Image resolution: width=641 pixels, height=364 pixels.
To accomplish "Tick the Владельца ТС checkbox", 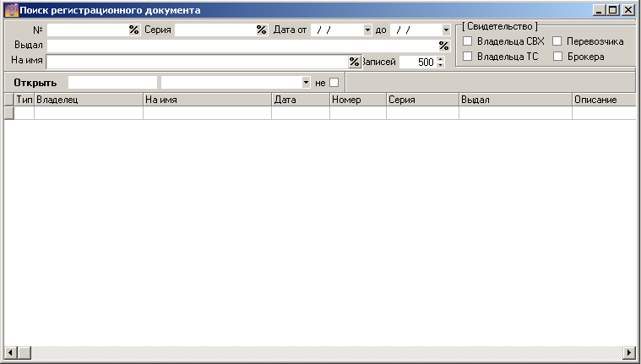I will (467, 56).
